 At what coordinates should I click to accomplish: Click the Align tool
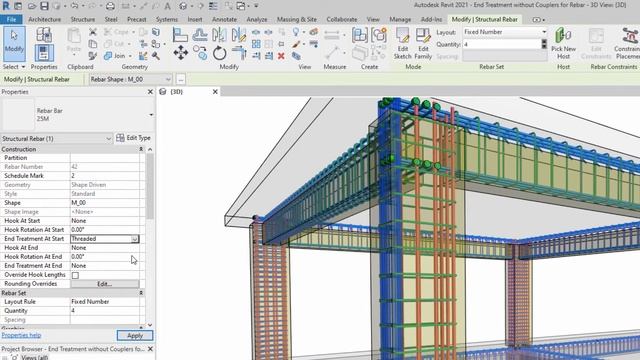180,35
